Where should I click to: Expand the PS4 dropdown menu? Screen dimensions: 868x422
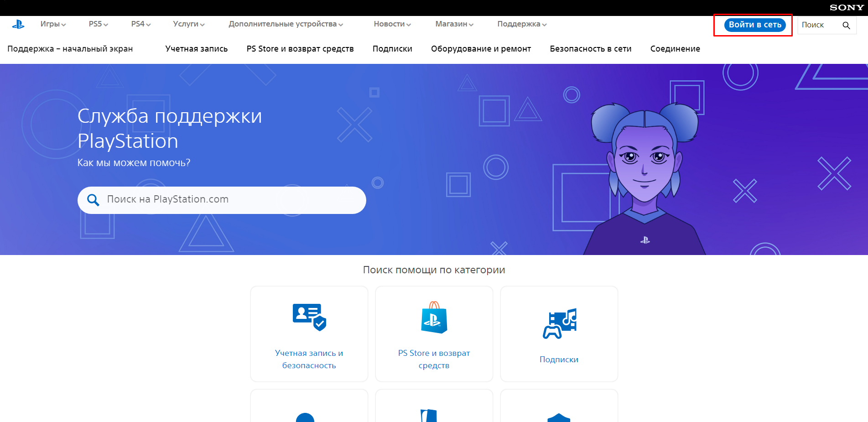coord(141,24)
